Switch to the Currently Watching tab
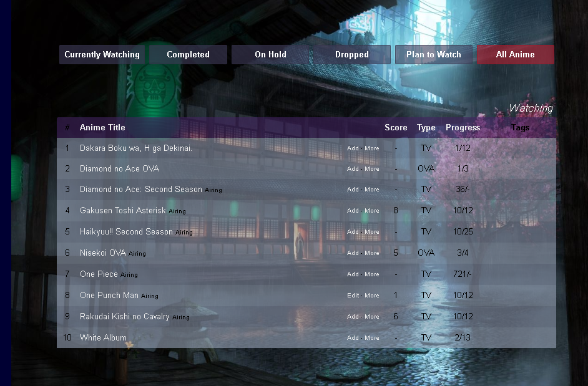 [102, 55]
